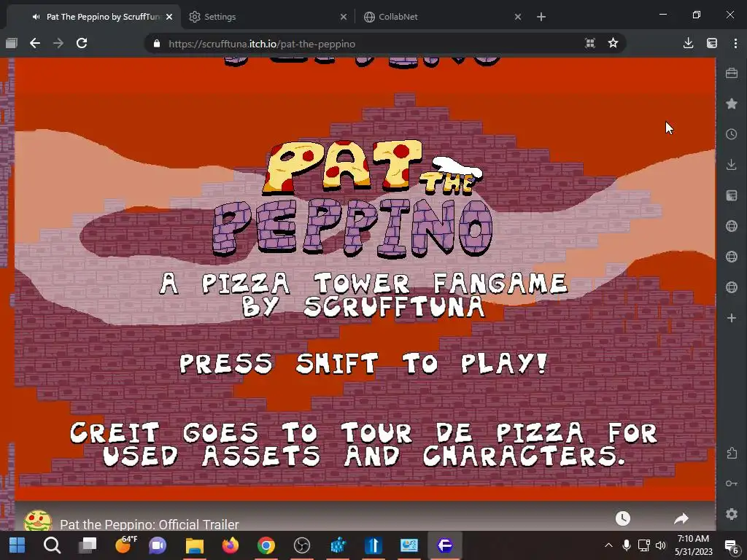Mute audio on the Pat The Peppino tab
This screenshot has height=560, width=747.
coord(36,17)
